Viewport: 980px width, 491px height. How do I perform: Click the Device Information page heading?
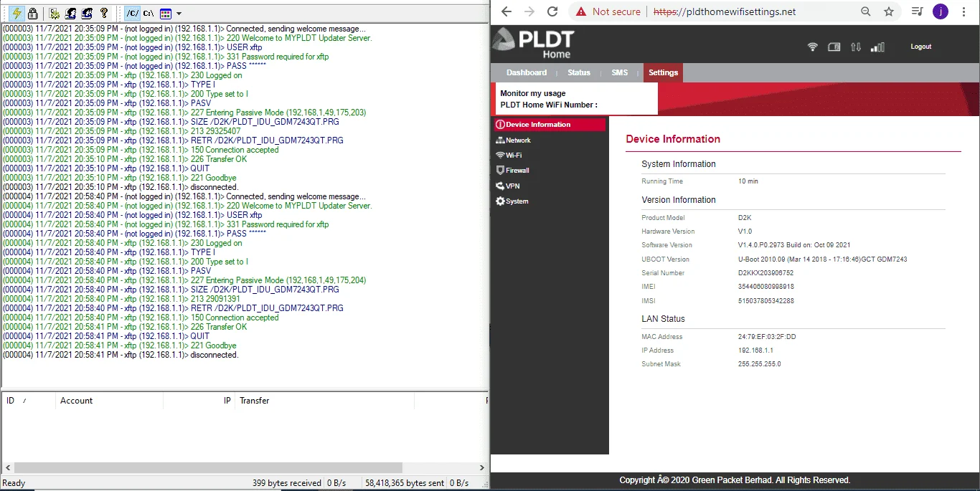[673, 139]
